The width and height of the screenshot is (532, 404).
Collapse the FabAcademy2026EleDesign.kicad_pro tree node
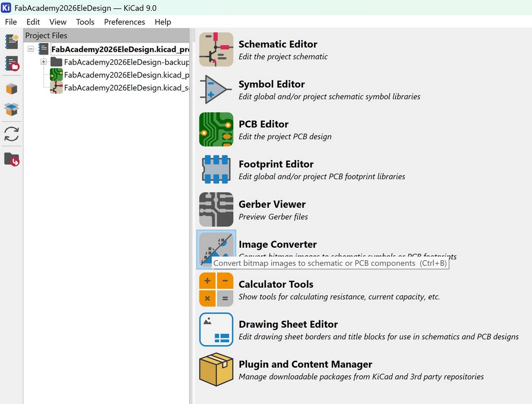tap(31, 49)
